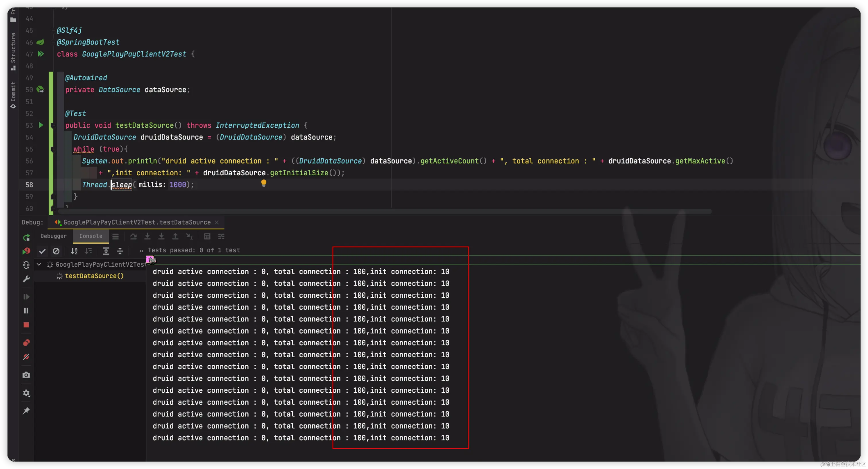Click the editor horizontal scrollbar

384,212
